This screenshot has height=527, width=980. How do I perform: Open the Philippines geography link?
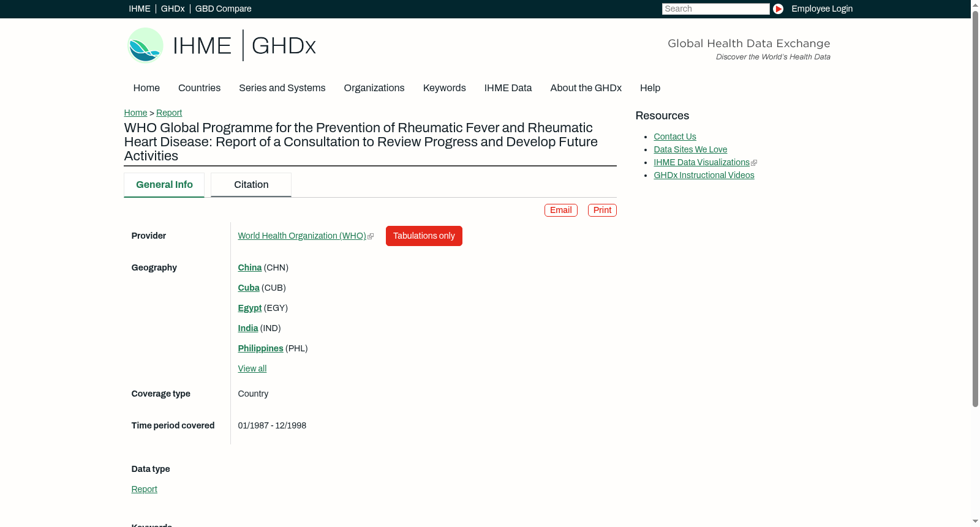point(261,348)
